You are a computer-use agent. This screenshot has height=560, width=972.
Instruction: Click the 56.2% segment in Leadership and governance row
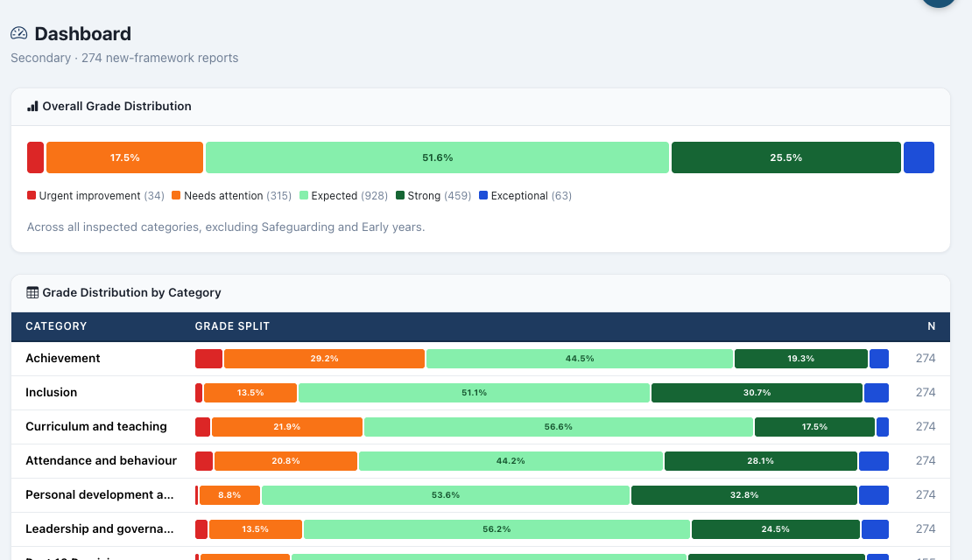click(x=497, y=529)
